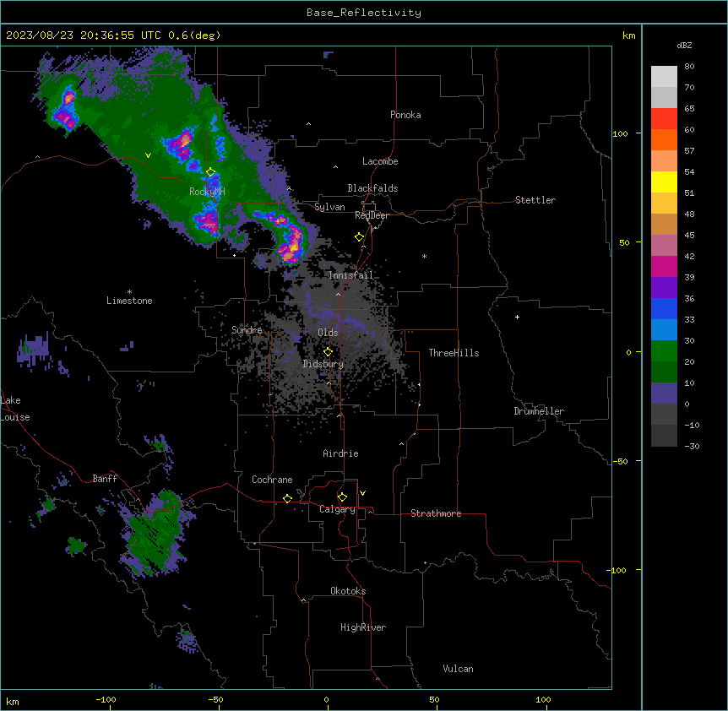Select the Ponoka city label
728x711 pixels.
[x=405, y=115]
